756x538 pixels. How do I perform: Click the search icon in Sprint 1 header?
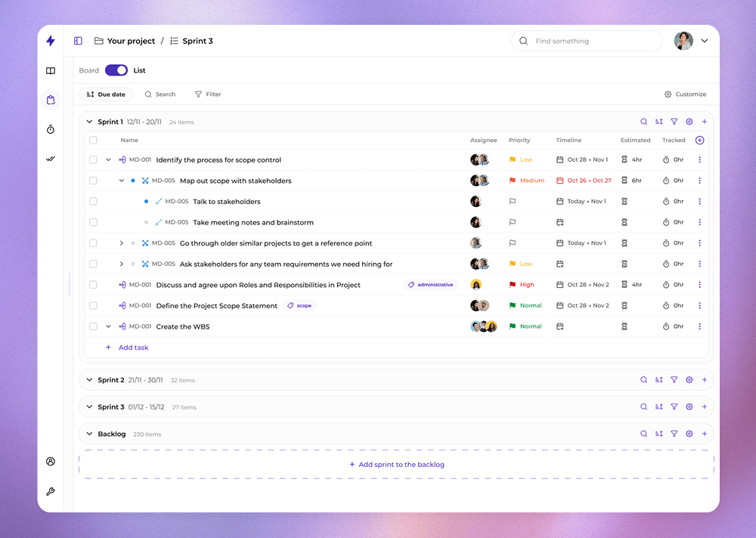point(643,122)
